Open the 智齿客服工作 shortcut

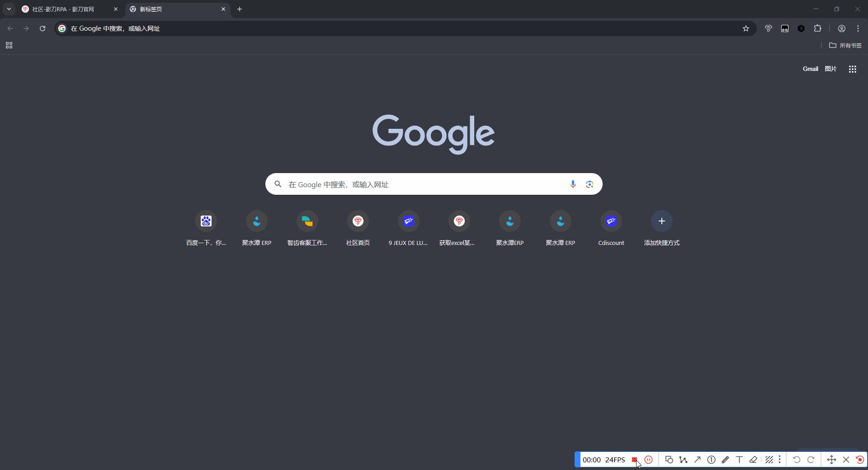pyautogui.click(x=307, y=229)
